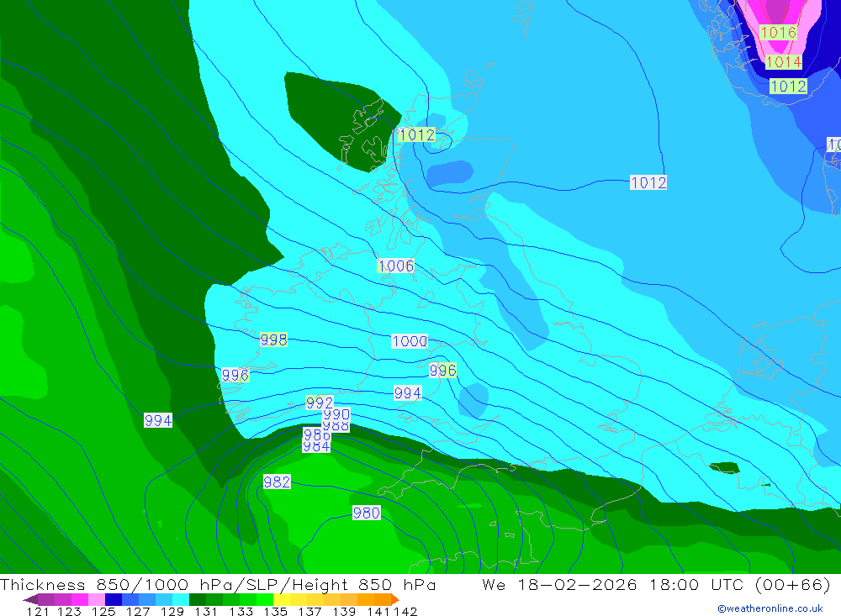Click the legend value 121
The image size is (841, 616).
pyautogui.click(x=38, y=611)
